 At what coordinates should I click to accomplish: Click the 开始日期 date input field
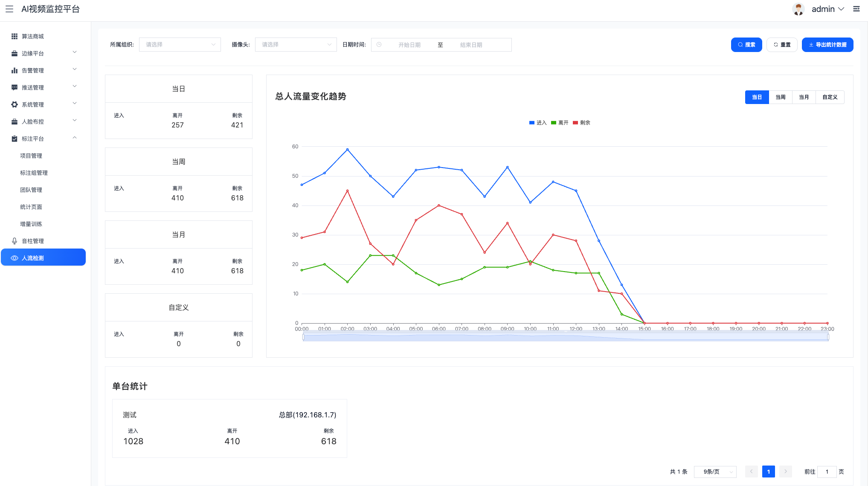pyautogui.click(x=409, y=45)
